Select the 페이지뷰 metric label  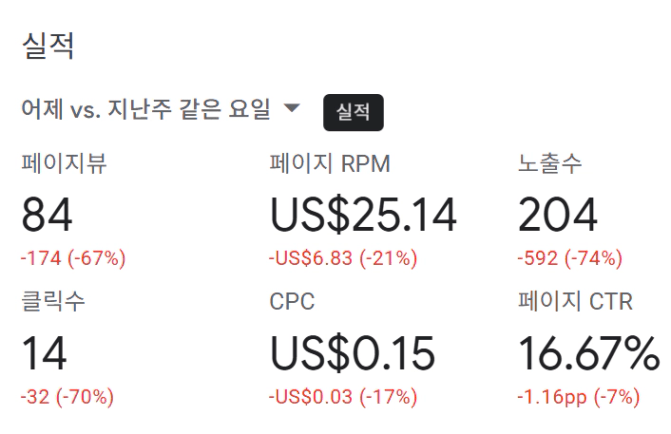click(x=64, y=164)
